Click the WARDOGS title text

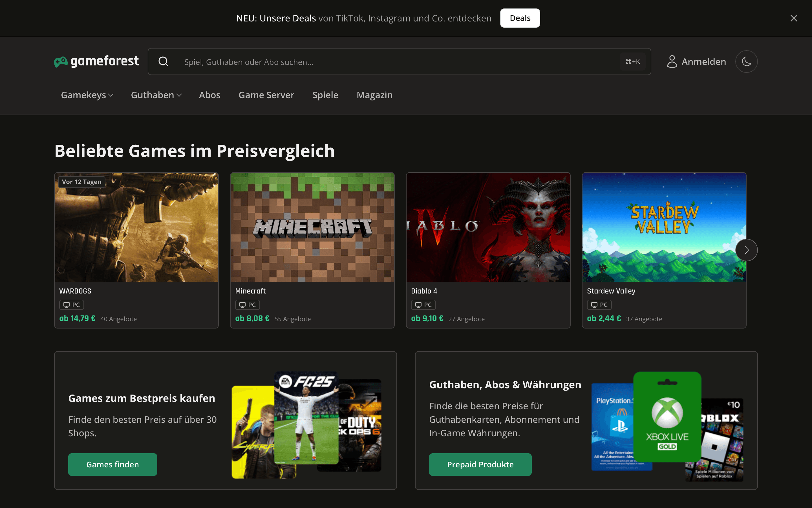coord(75,291)
